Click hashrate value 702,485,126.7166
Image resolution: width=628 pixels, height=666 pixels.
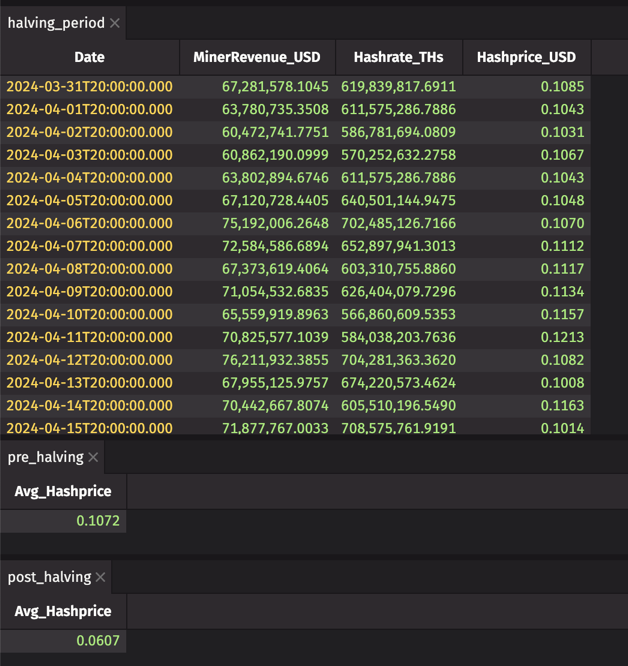click(398, 223)
